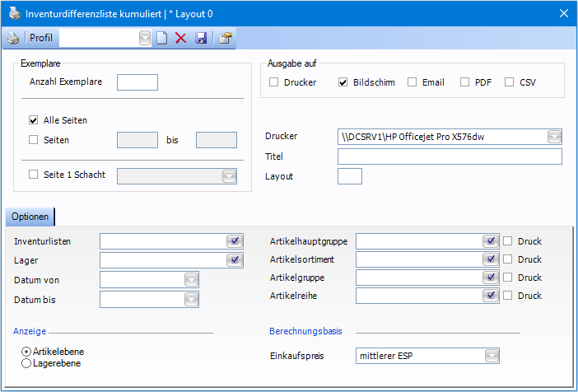Expand the Profil dropdown
Image resolution: width=578 pixels, height=392 pixels.
[145, 38]
